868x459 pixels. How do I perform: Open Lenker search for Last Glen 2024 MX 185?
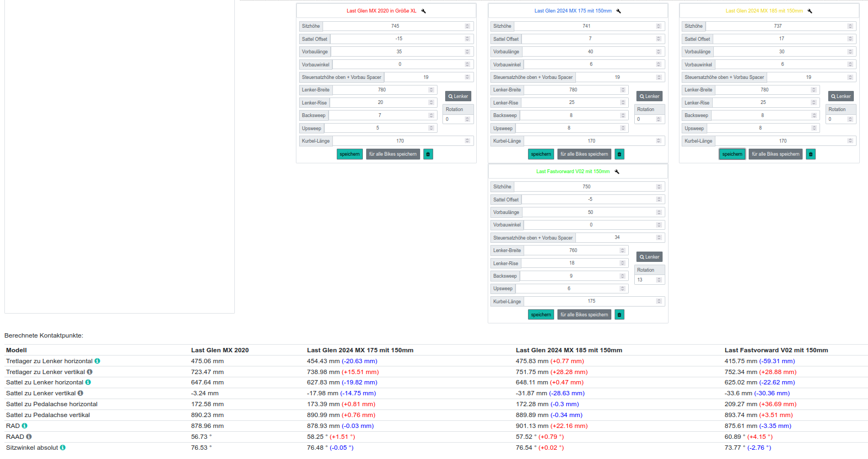point(841,96)
